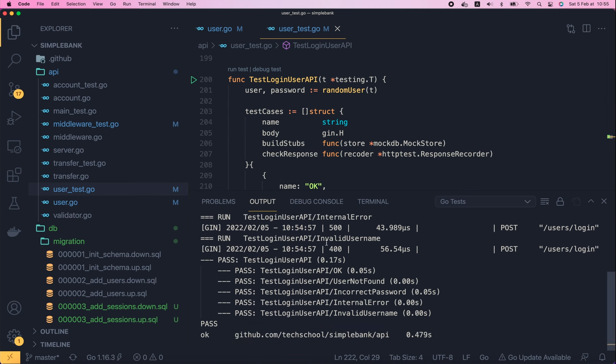Image resolution: width=616 pixels, height=364 pixels.
Task: Show errors and warnings in status bar
Action: pyautogui.click(x=148, y=357)
